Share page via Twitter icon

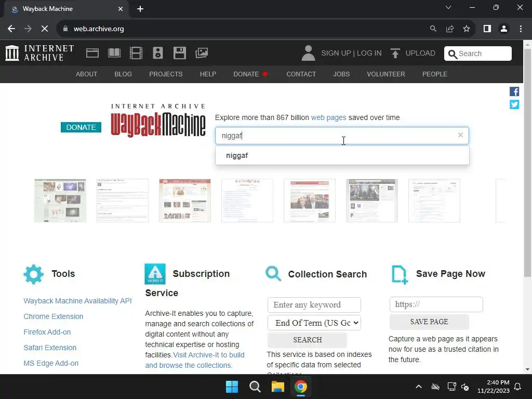(x=514, y=104)
